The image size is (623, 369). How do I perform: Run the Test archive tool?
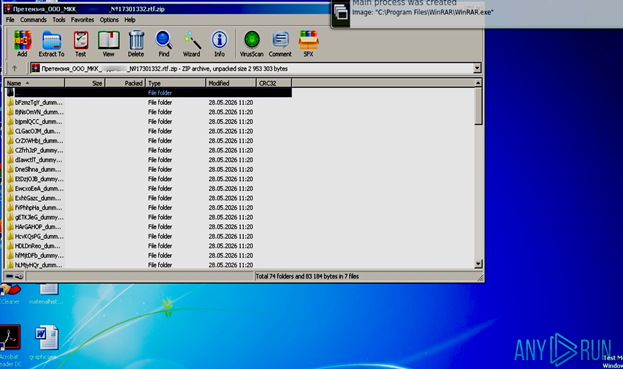(81, 43)
